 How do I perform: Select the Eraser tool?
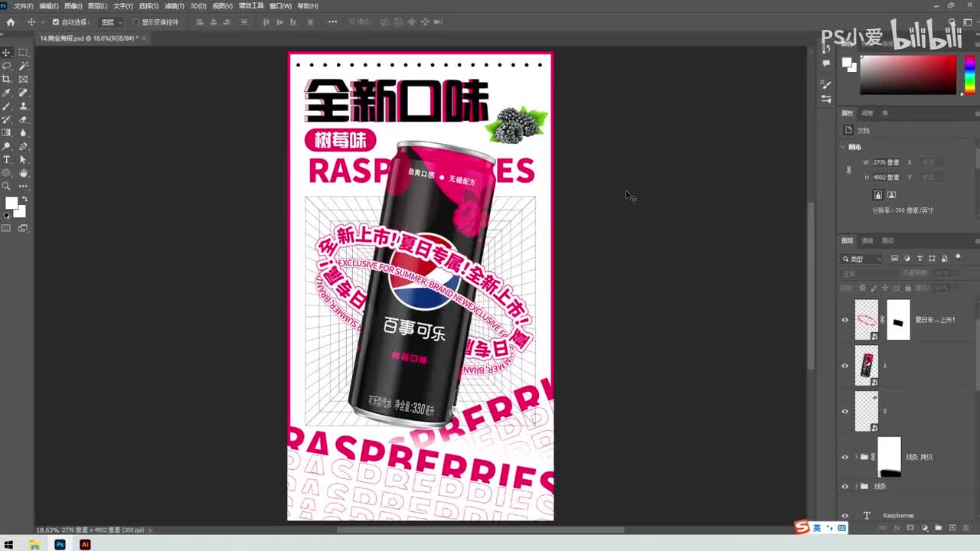click(23, 119)
